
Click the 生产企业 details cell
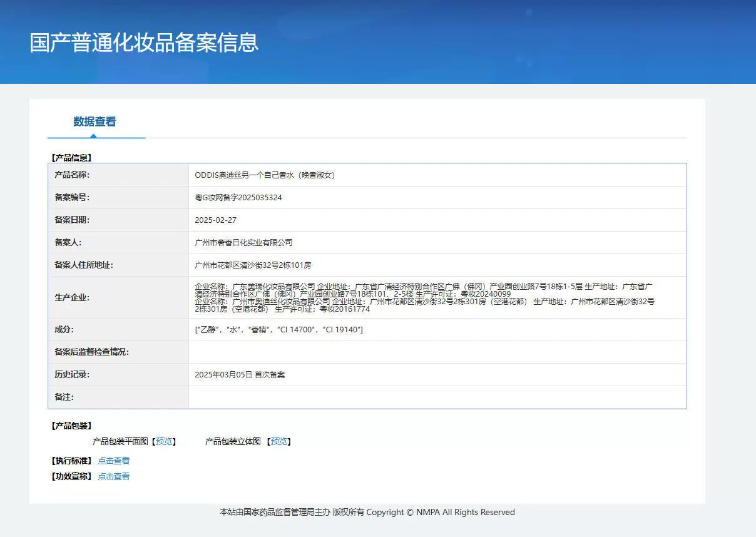pos(426,297)
